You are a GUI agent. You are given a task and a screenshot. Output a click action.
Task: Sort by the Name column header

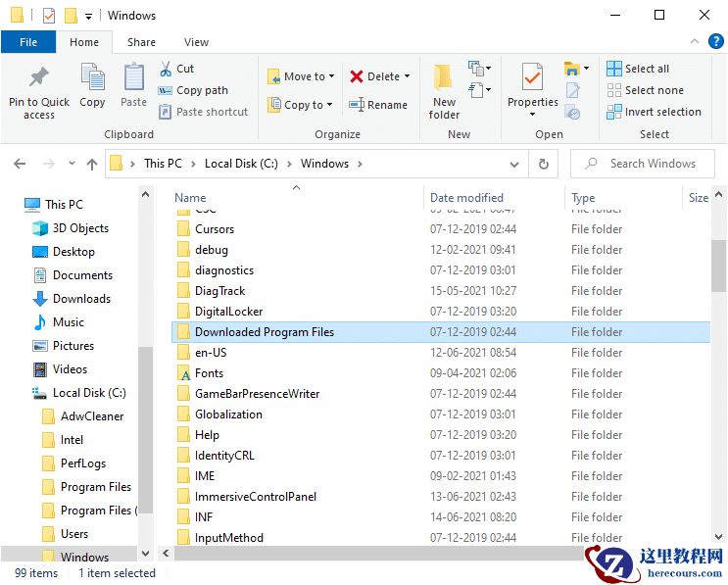tap(296, 197)
